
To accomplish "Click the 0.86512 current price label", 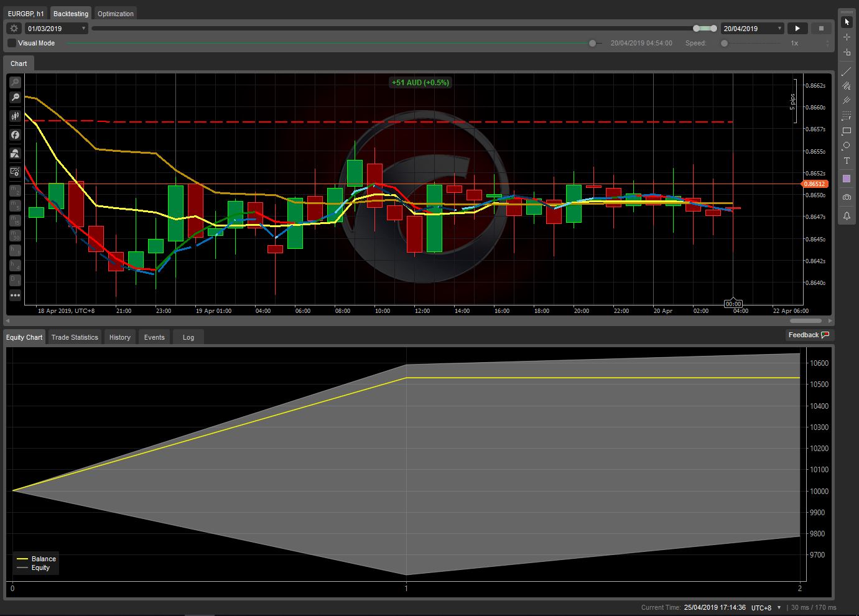I will point(814,184).
